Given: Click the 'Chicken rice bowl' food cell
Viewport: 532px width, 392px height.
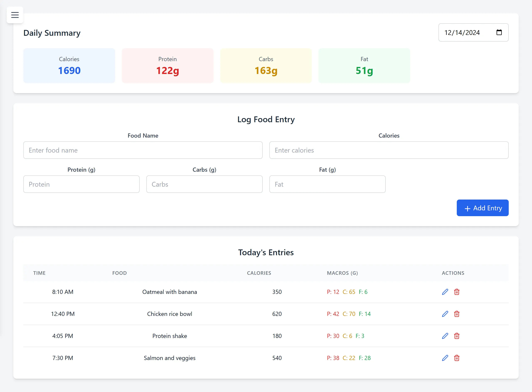Looking at the screenshot, I should tap(170, 314).
